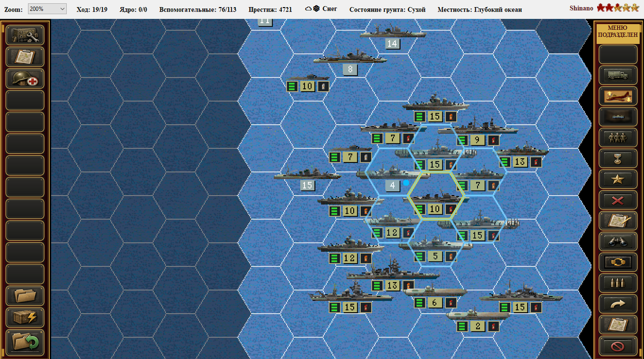This screenshot has height=359, width=644.
Task: Click 'Состояние грунта: Сухой' status text
Action: [387, 10]
